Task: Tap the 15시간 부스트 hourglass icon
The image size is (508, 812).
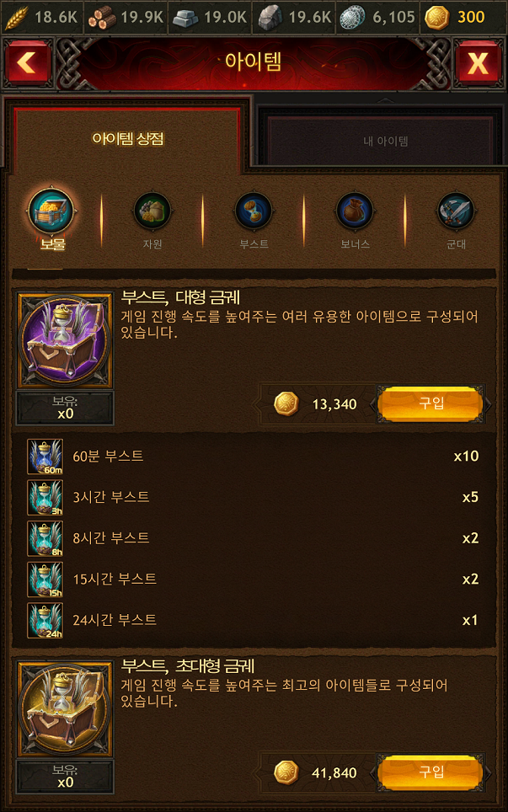Action: point(45,580)
